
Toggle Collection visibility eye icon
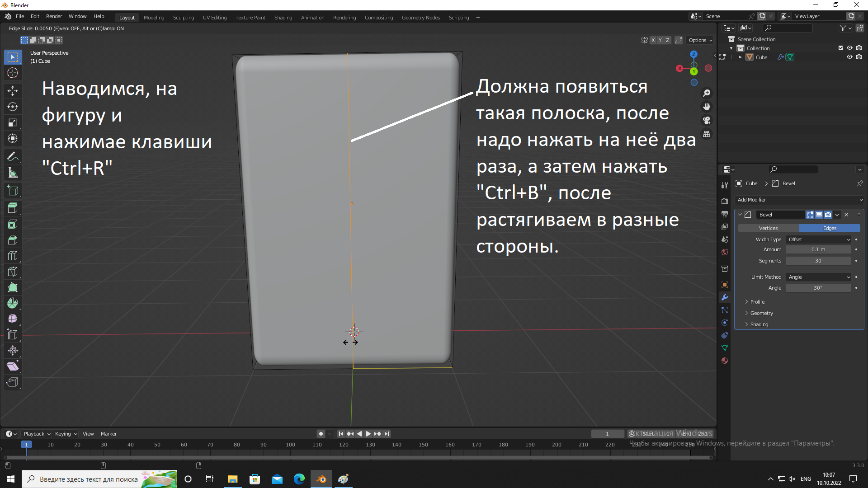click(849, 48)
